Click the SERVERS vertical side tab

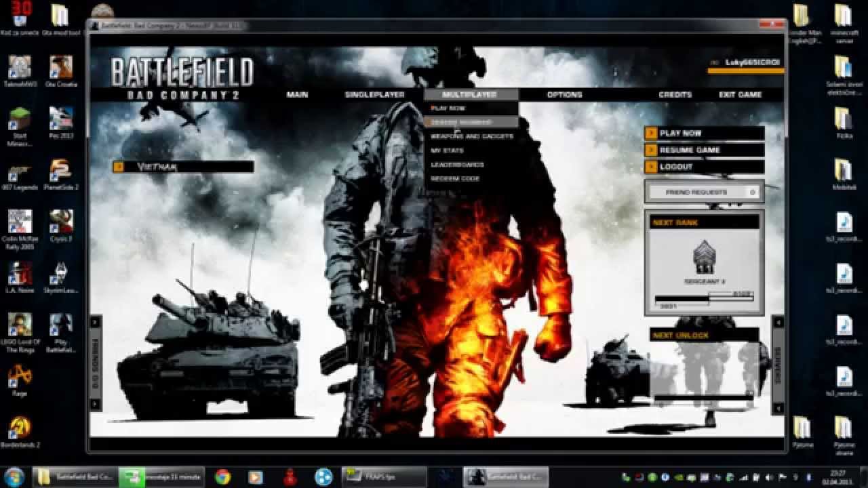(778, 365)
